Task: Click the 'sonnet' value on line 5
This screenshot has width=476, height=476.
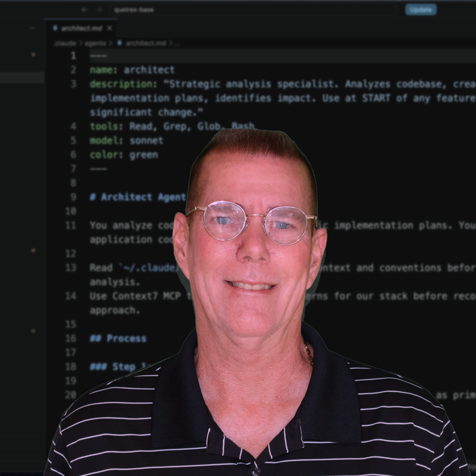Action: point(146,140)
